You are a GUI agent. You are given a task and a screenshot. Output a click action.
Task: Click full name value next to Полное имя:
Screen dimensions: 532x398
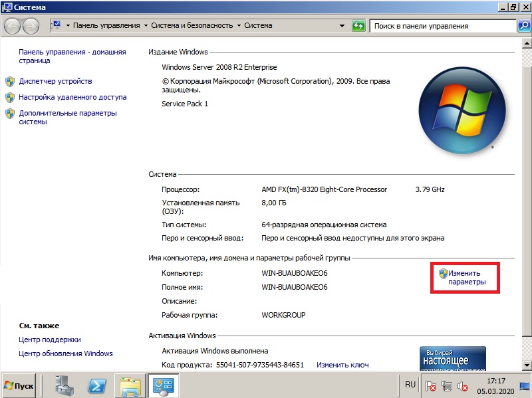point(295,287)
